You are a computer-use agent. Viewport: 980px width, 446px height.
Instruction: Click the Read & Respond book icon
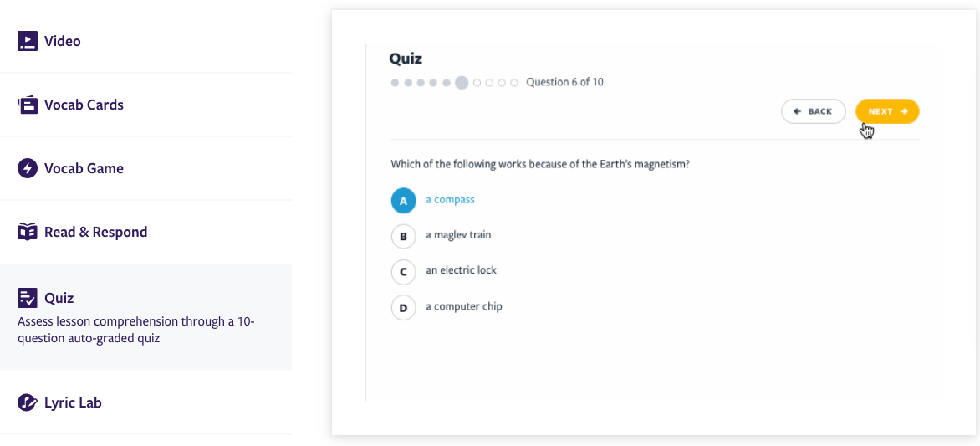pyautogui.click(x=28, y=233)
